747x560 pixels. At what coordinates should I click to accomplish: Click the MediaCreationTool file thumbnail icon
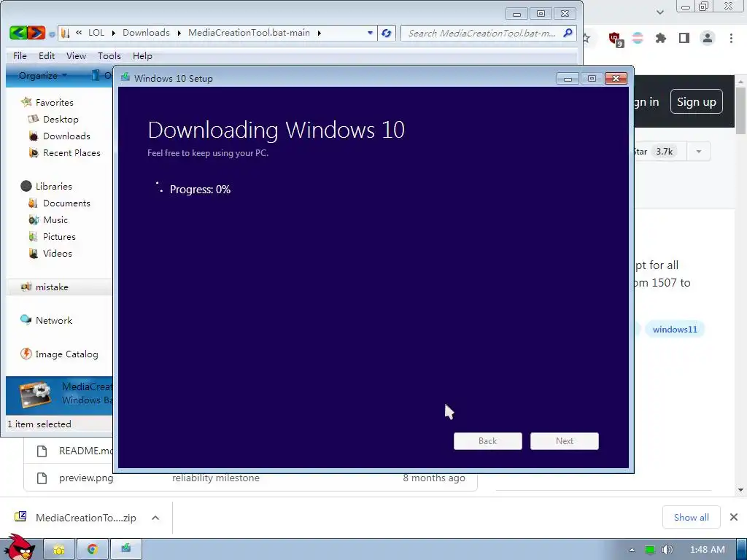click(x=35, y=394)
